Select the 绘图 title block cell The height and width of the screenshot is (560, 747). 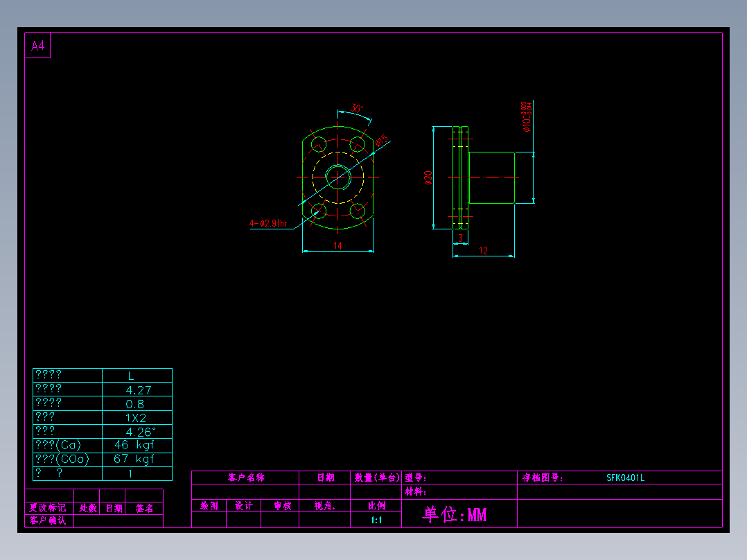pos(209,506)
